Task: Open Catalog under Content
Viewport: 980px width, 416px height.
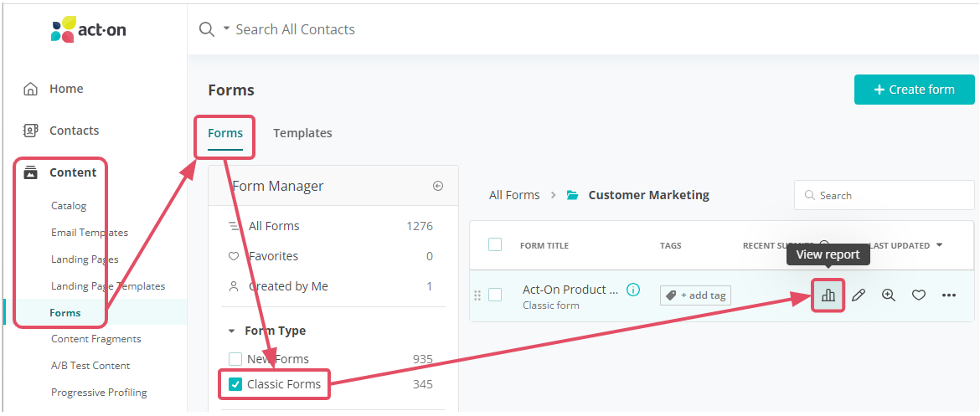Action: point(69,206)
